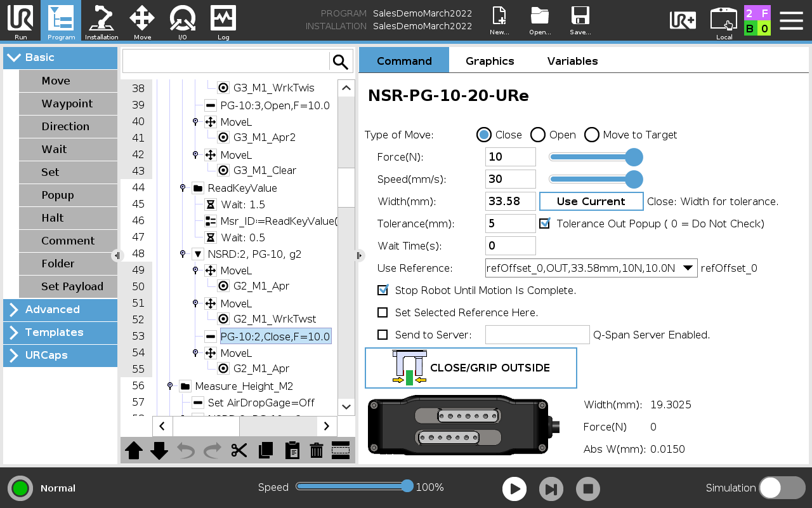
Task: Collapse the ReadKeyValue folder node
Action: pyautogui.click(x=183, y=188)
